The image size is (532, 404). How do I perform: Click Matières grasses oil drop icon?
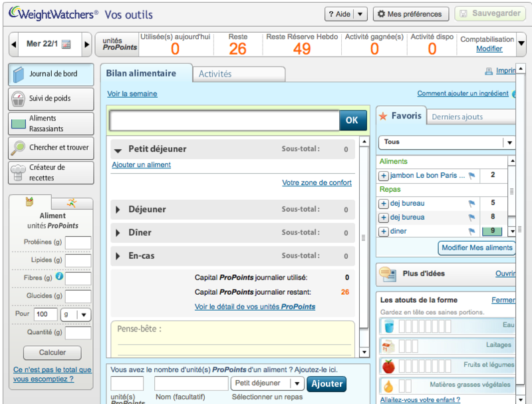point(388,386)
